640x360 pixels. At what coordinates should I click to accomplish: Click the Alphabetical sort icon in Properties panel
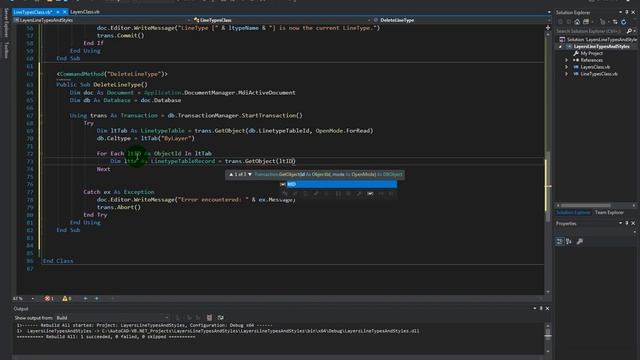click(569, 242)
